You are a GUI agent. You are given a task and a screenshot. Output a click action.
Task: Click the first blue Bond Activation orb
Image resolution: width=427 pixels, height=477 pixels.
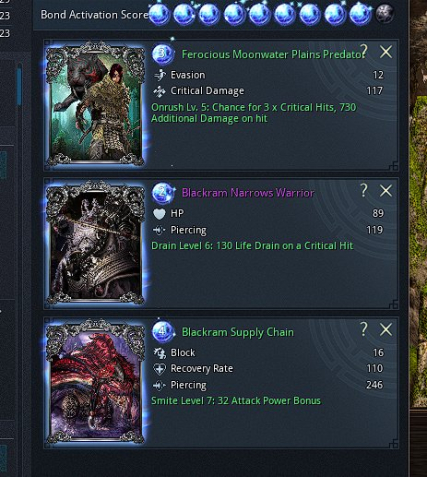(x=159, y=14)
